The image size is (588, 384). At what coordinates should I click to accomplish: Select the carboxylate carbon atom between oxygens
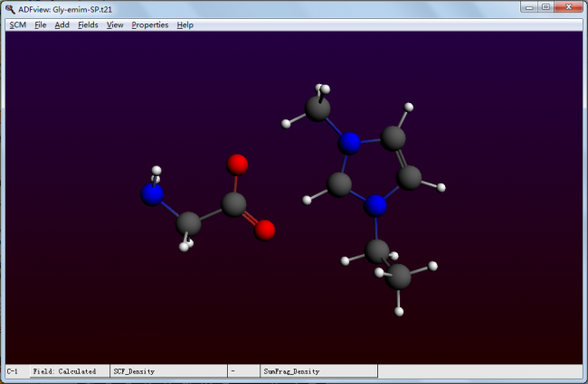(233, 204)
